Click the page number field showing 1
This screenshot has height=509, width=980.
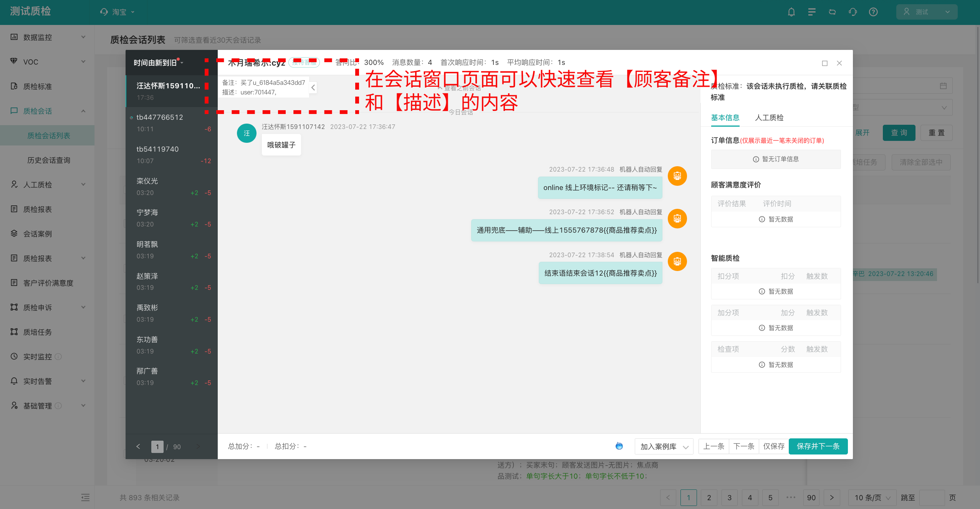157,447
